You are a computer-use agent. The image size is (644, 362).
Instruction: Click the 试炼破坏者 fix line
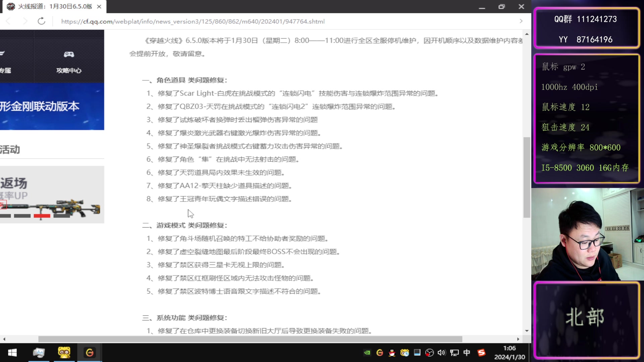coord(232,120)
